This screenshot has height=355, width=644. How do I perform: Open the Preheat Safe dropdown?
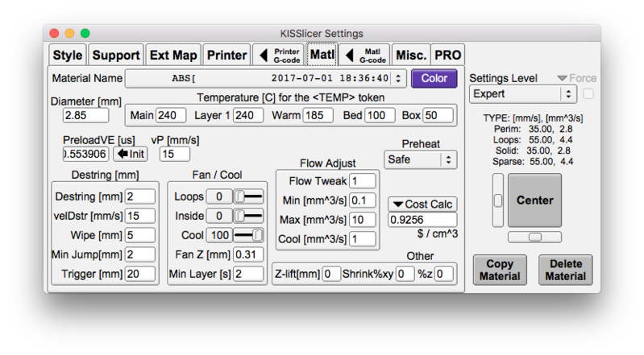point(421,159)
